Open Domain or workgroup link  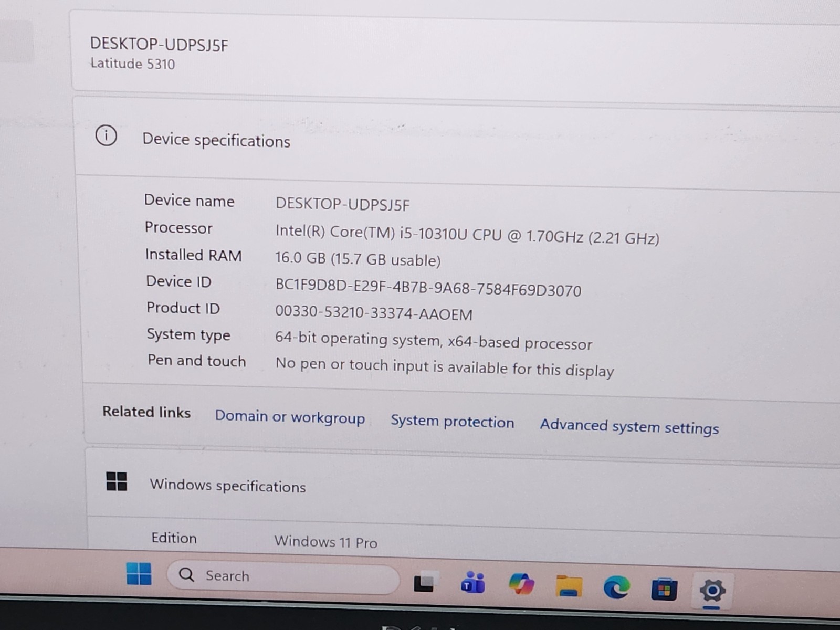coord(290,417)
